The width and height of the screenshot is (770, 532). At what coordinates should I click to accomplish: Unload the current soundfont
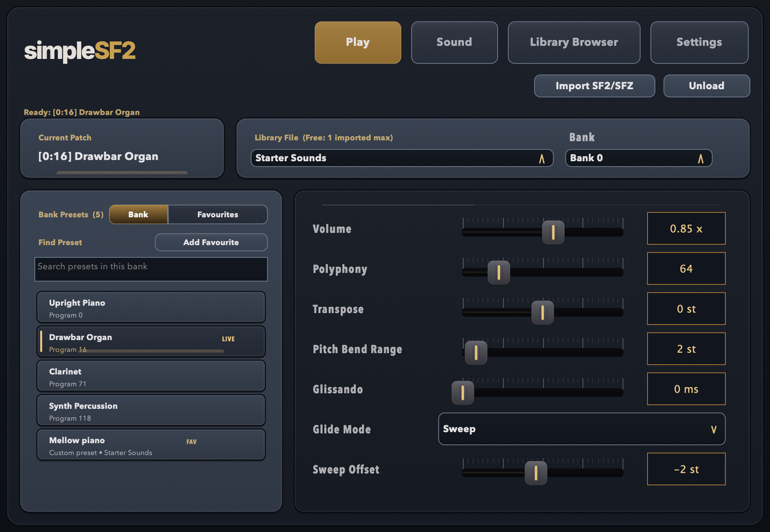coord(706,85)
